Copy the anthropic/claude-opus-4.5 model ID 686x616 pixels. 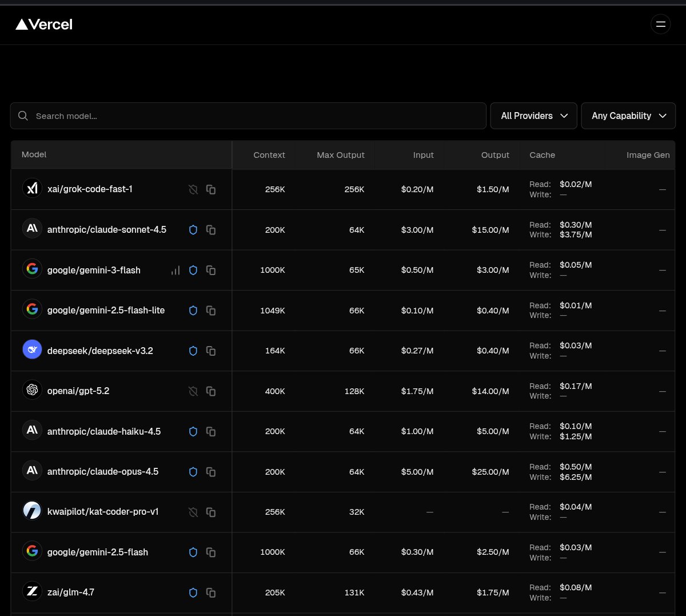point(211,472)
